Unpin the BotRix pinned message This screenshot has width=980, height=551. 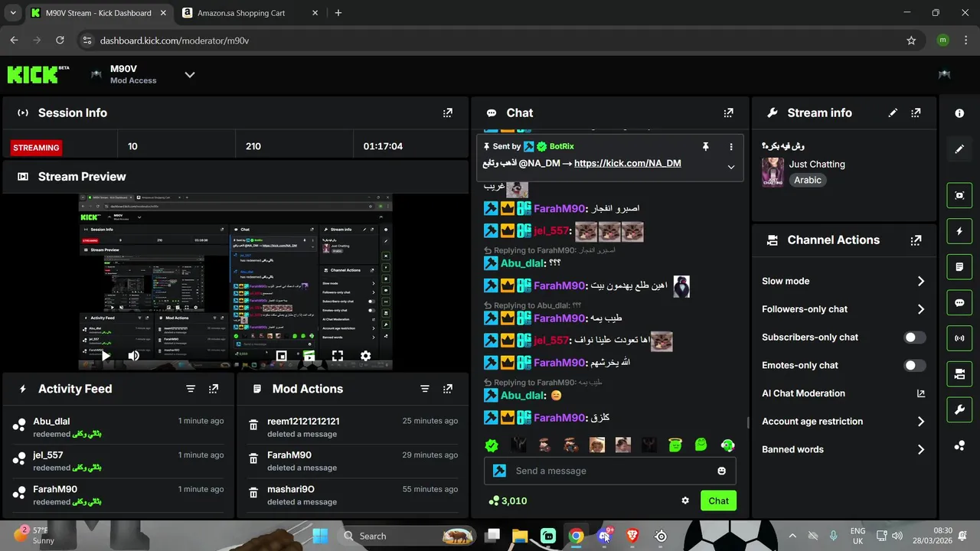pos(706,146)
